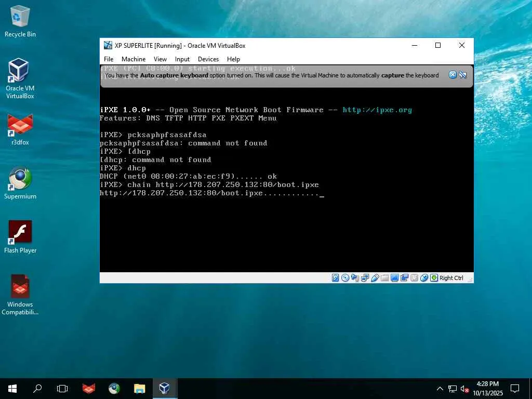Viewport: 532px width, 399px height.
Task: Launch Supermium from the taskbar
Action: point(114,389)
